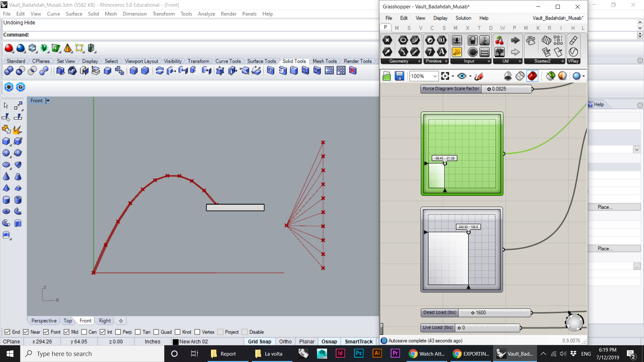Viewport: 644px width, 362px height.
Task: Toggle SmartTrack in status bar
Action: 359,342
